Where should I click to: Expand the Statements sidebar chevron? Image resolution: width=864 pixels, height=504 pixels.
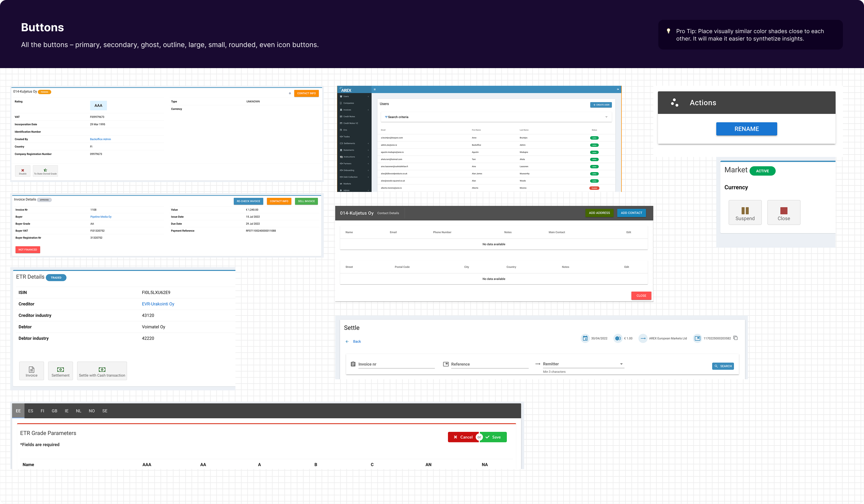click(368, 150)
